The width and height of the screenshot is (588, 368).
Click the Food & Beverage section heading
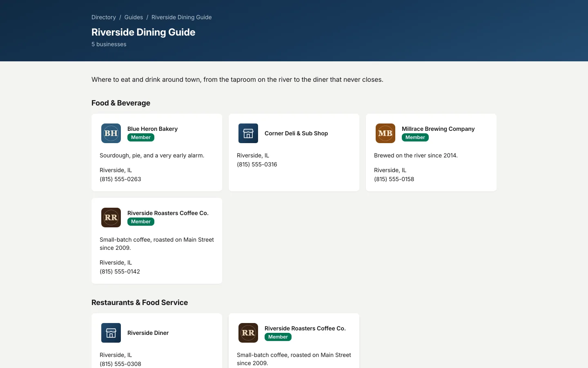121,103
